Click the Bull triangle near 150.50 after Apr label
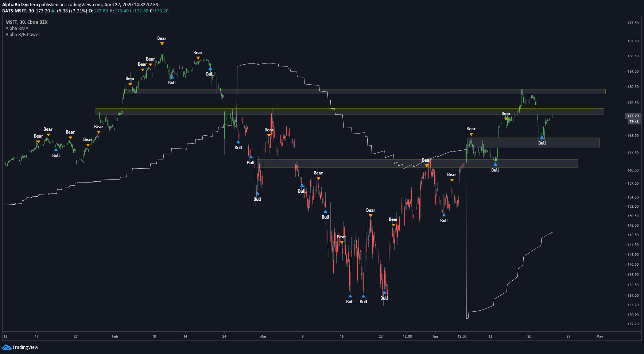 (x=444, y=215)
